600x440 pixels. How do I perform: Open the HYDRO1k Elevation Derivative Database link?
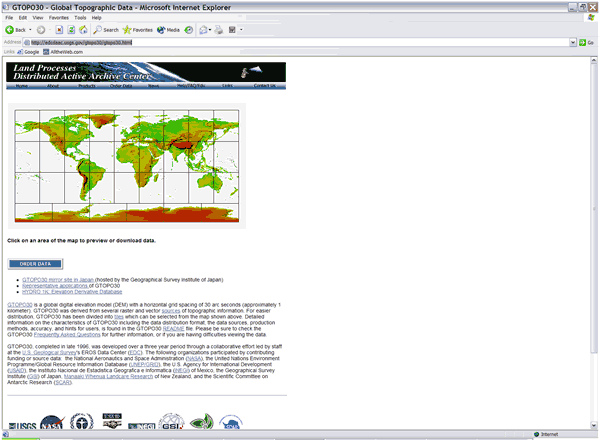point(71,290)
